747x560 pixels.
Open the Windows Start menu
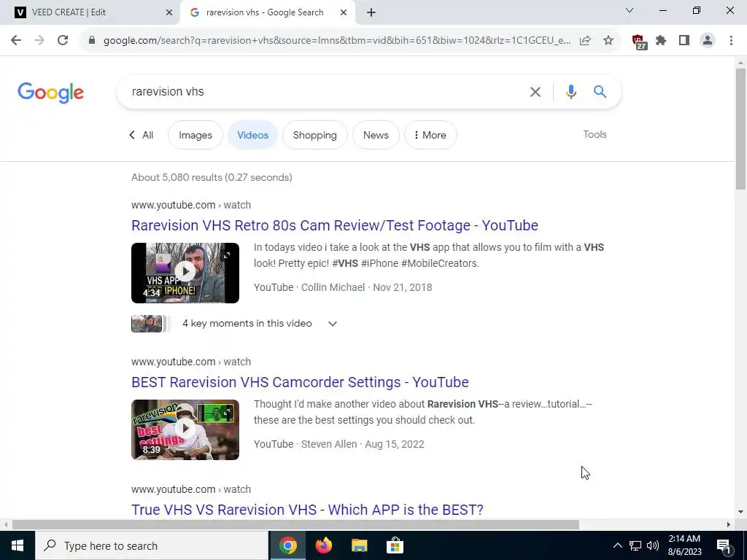(x=18, y=545)
